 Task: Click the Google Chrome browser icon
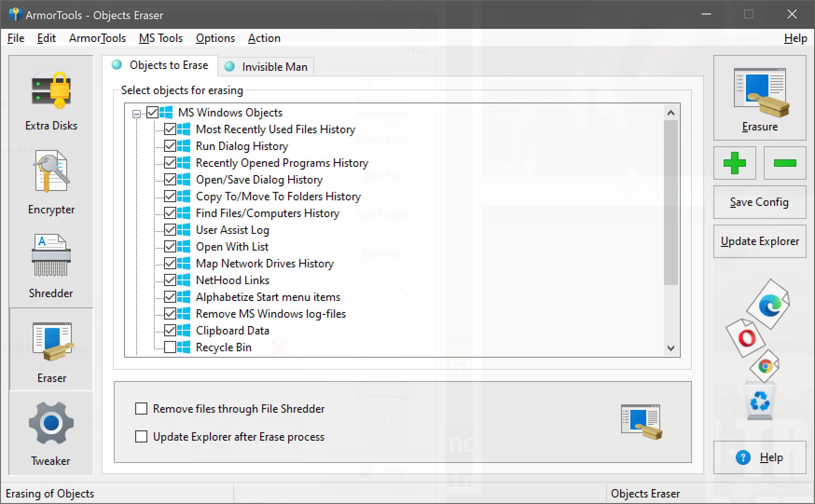tap(765, 366)
